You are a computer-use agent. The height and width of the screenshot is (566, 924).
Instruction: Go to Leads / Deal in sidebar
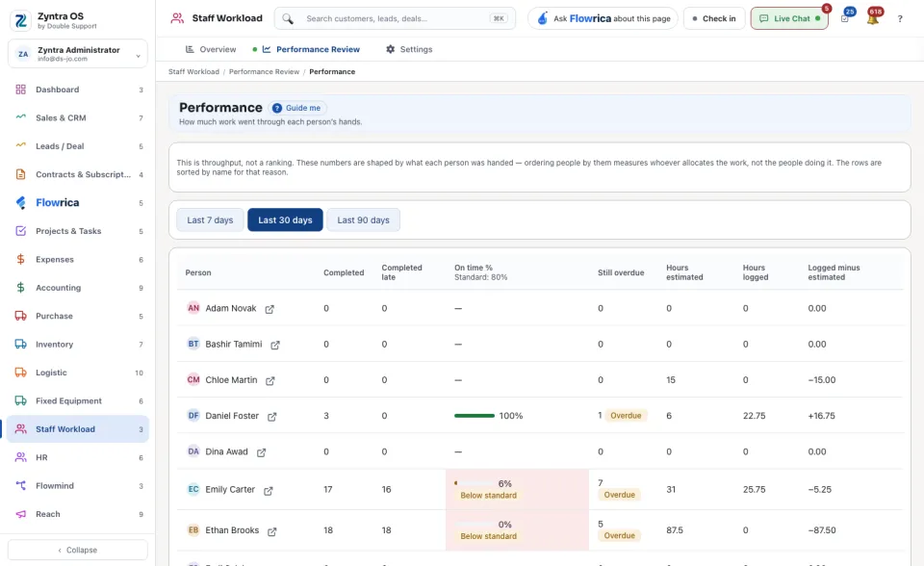[x=78, y=146]
